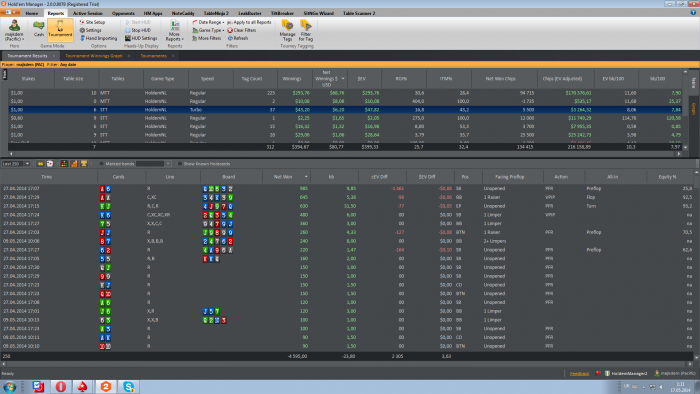Screen dimensions: 700x394
Task: Open the Holdem Manager help icon
Action: 693,13
